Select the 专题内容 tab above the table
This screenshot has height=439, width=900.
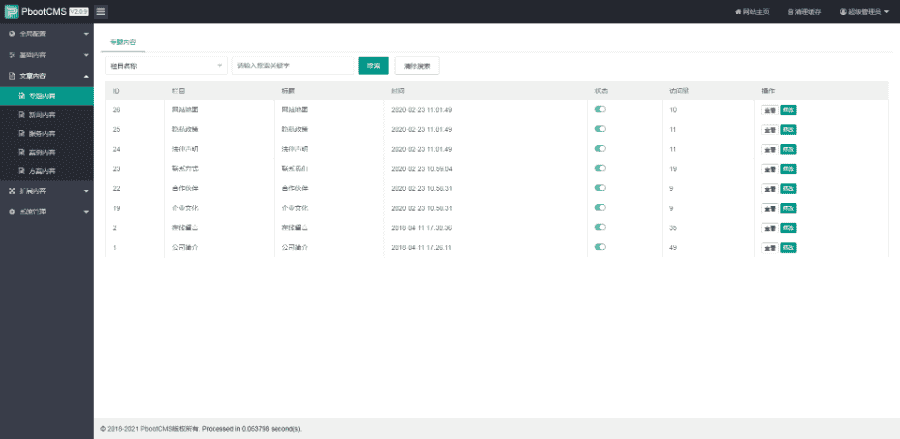(x=123, y=42)
